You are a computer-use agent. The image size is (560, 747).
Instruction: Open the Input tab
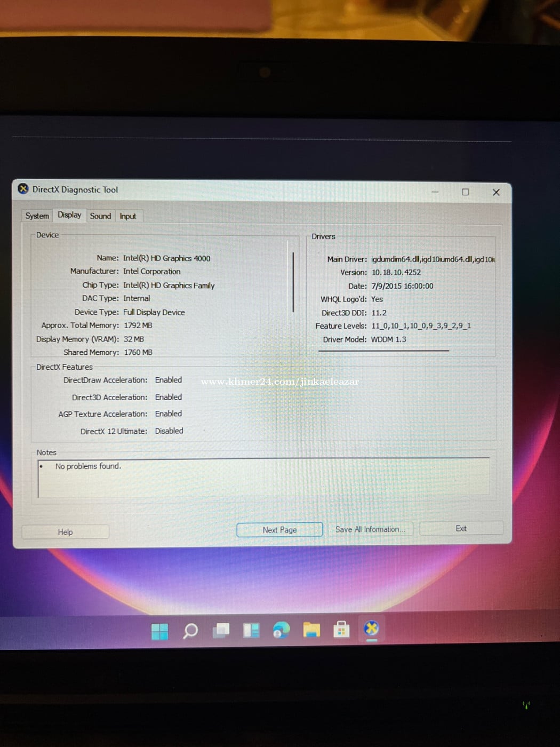pos(127,216)
